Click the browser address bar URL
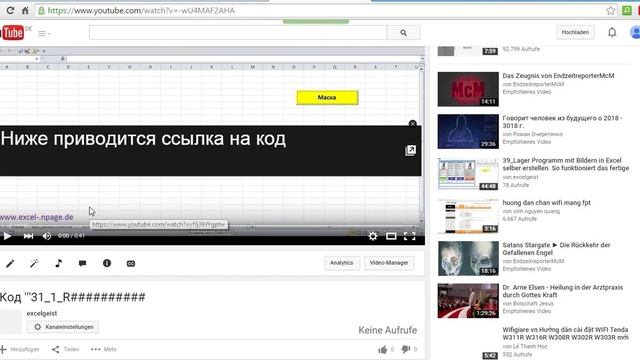The width and height of the screenshot is (640, 360). pos(141,11)
